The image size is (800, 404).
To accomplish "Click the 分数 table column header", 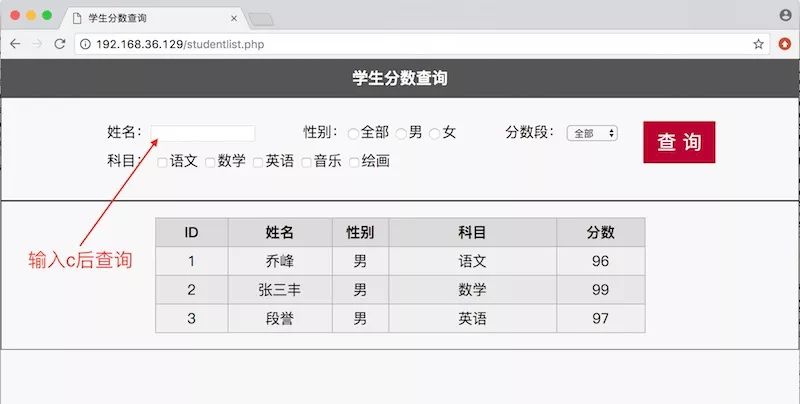I will click(x=601, y=233).
